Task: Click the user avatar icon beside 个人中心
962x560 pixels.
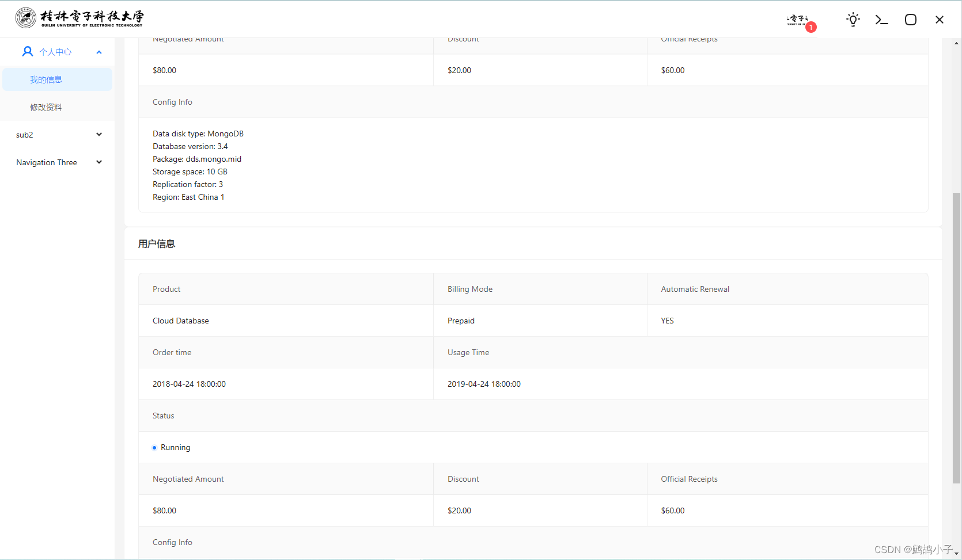Action: click(27, 51)
